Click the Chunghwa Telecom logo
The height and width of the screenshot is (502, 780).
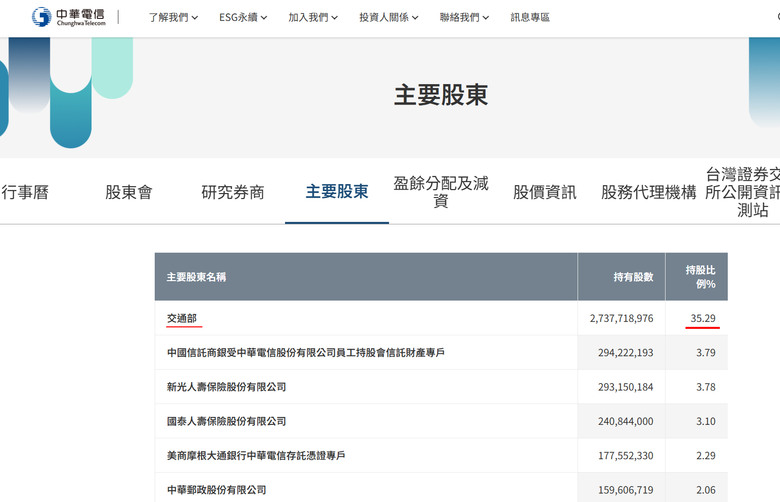point(69,17)
